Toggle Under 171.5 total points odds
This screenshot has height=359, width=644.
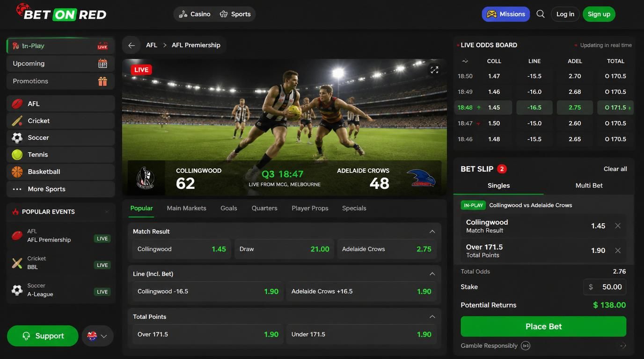coord(361,335)
